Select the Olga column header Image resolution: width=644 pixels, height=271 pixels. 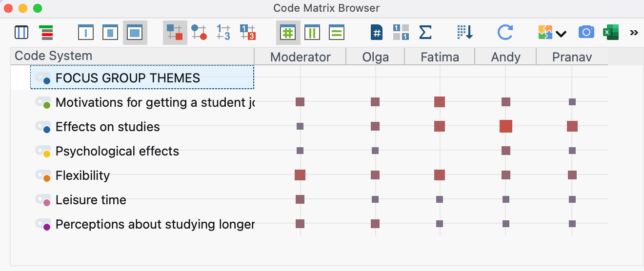tap(375, 57)
